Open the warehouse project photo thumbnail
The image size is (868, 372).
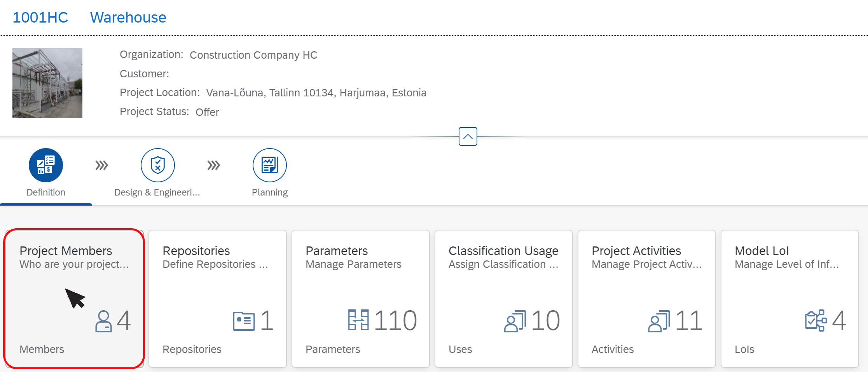click(x=47, y=83)
